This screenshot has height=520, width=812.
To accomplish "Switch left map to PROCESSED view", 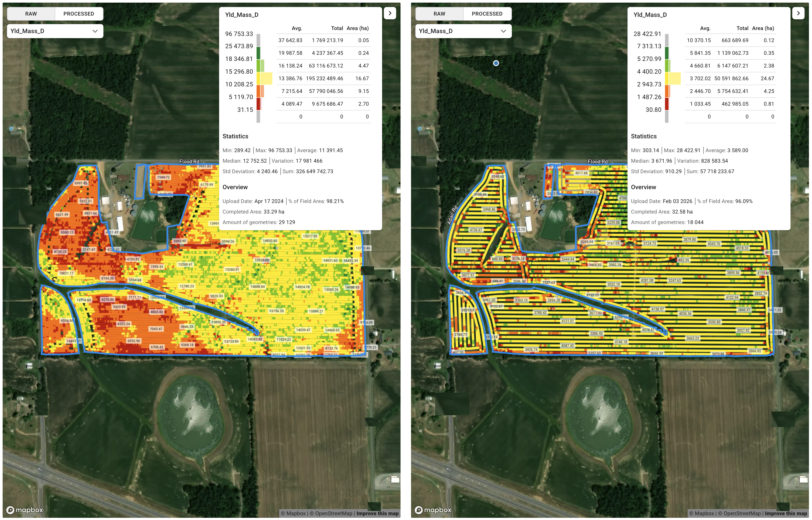I will 79,14.
